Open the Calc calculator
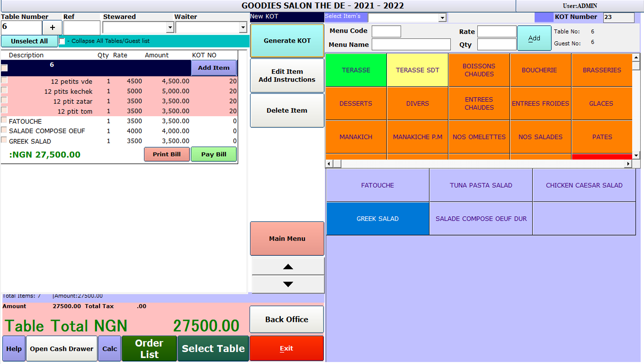The width and height of the screenshot is (644, 364). (x=110, y=348)
